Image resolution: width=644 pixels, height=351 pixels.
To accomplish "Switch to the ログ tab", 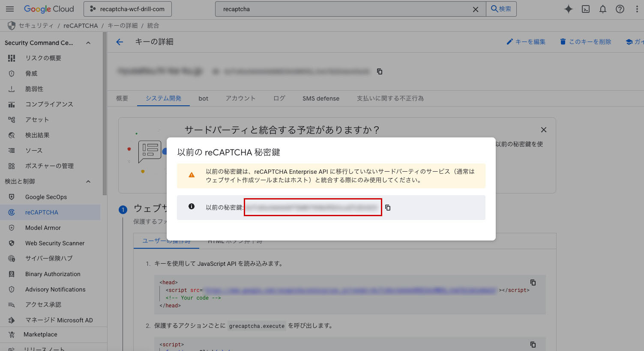I will 279,98.
